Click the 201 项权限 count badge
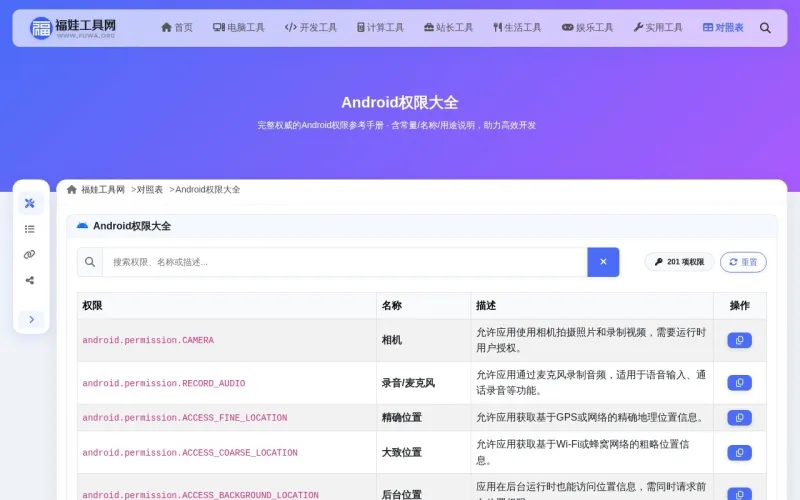 coord(679,262)
